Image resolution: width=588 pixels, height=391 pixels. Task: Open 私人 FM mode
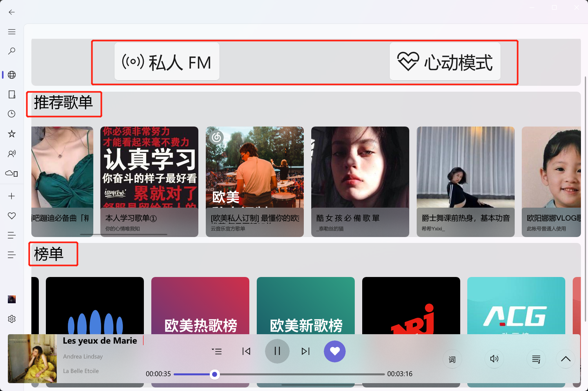pyautogui.click(x=167, y=62)
